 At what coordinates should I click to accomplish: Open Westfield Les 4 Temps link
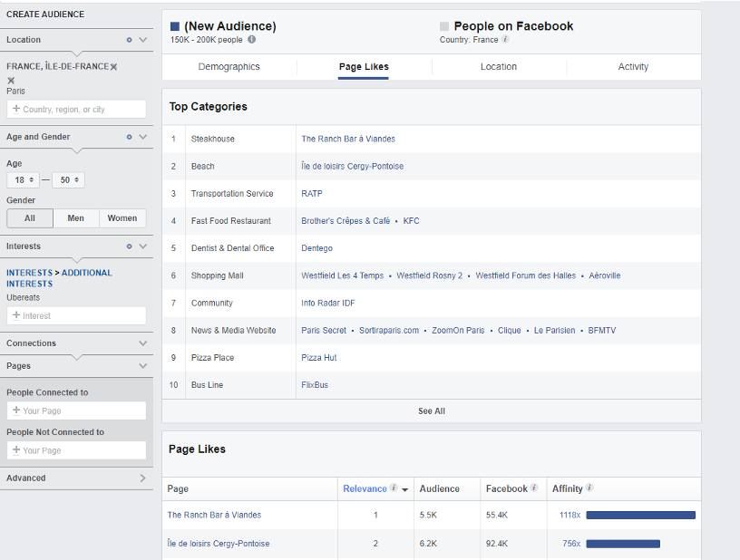coord(343,275)
